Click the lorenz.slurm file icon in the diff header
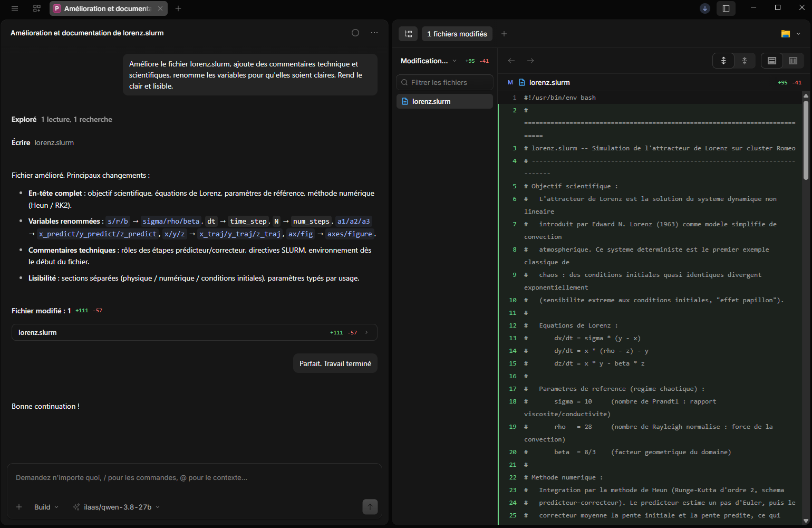Screen dimensions: 812x528 pos(522,82)
